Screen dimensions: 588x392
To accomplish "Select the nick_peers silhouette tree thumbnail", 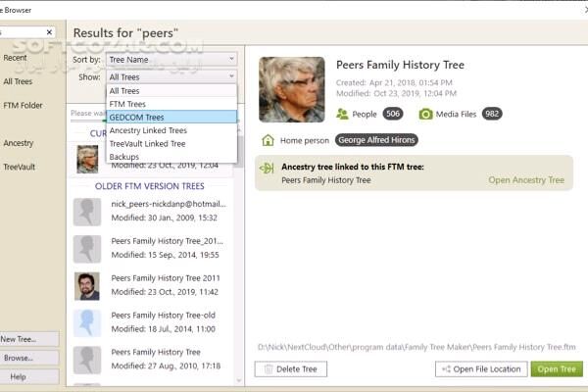I will (x=87, y=211).
